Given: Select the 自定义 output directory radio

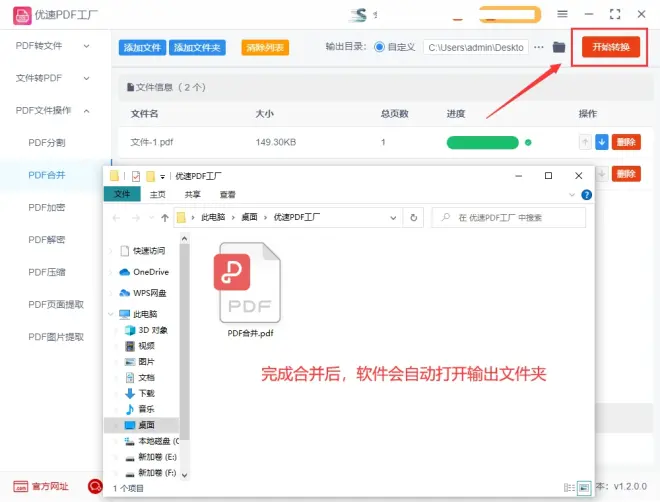Looking at the screenshot, I should (379, 47).
